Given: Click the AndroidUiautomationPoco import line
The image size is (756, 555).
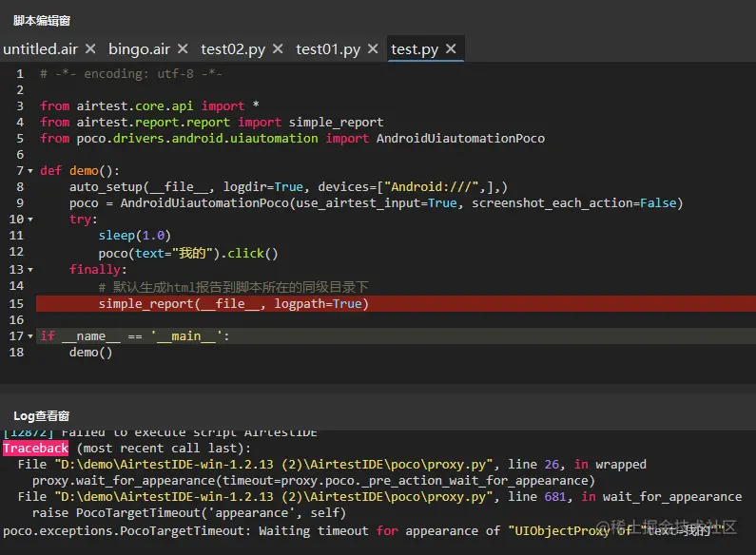Looking at the screenshot, I should (292, 139).
